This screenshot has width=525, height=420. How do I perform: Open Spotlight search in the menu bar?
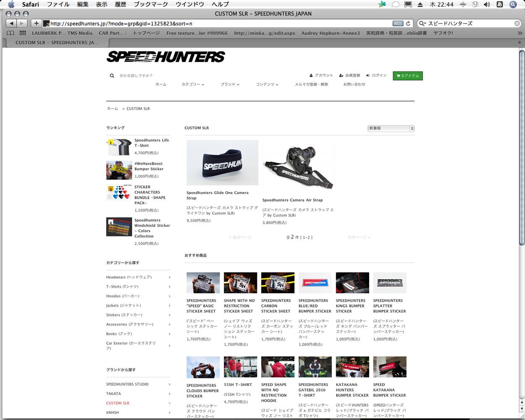click(x=513, y=4)
